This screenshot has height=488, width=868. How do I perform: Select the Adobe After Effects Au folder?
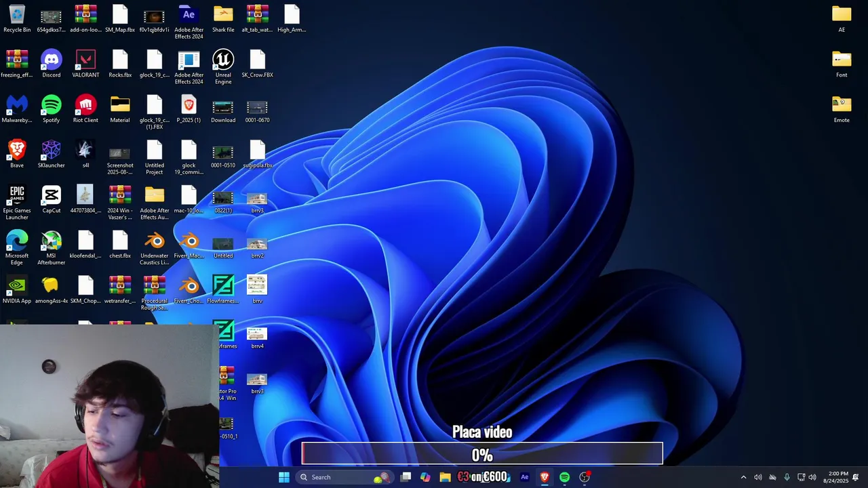pyautogui.click(x=154, y=203)
